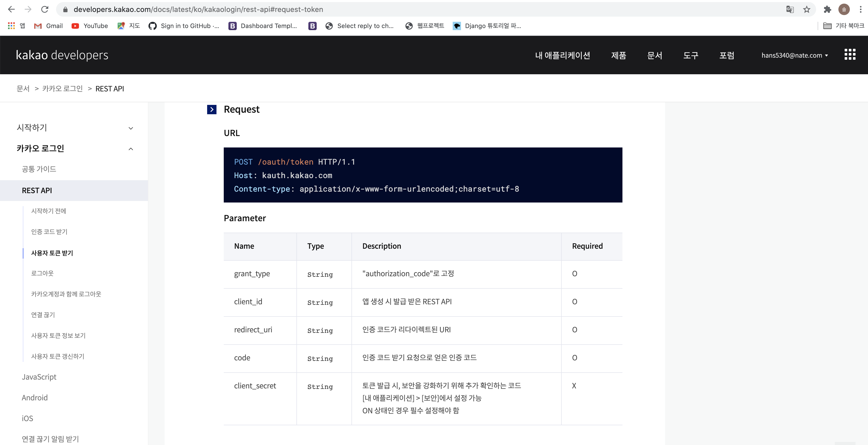Open iOS docs in the sidebar

coord(27,419)
